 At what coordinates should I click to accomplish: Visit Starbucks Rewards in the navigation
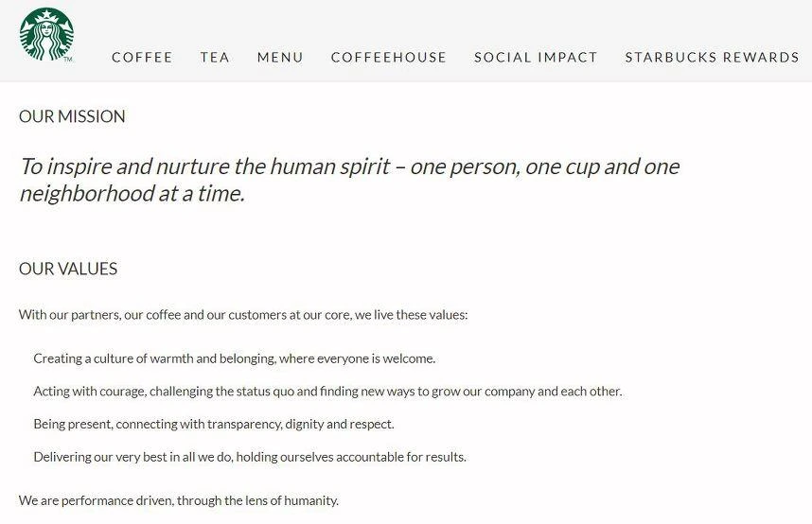712,57
